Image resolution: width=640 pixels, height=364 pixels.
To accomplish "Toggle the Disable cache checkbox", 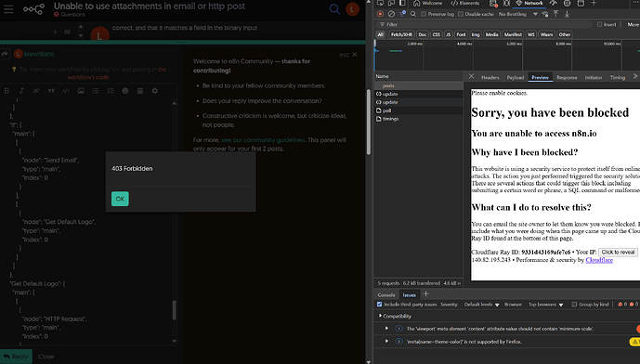I will click(x=461, y=14).
